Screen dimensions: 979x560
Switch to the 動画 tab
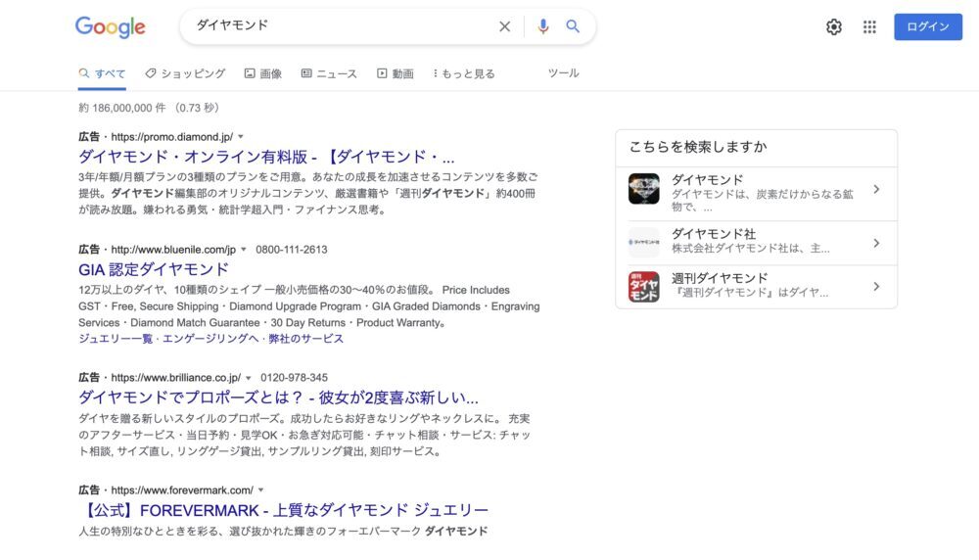coord(396,73)
